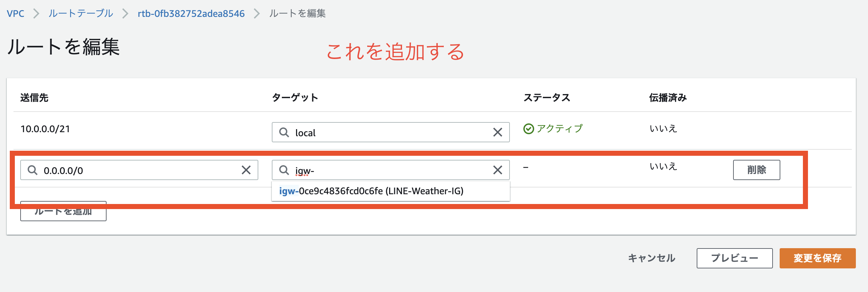The height and width of the screenshot is (292, 868).
Task: Click the ルートを編集 breadcrumb text
Action: coord(297,13)
